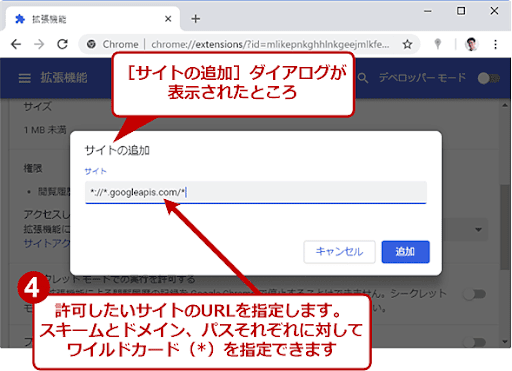The image size is (512, 371).
Task: Click the Chrome site info icon
Action: 91,44
